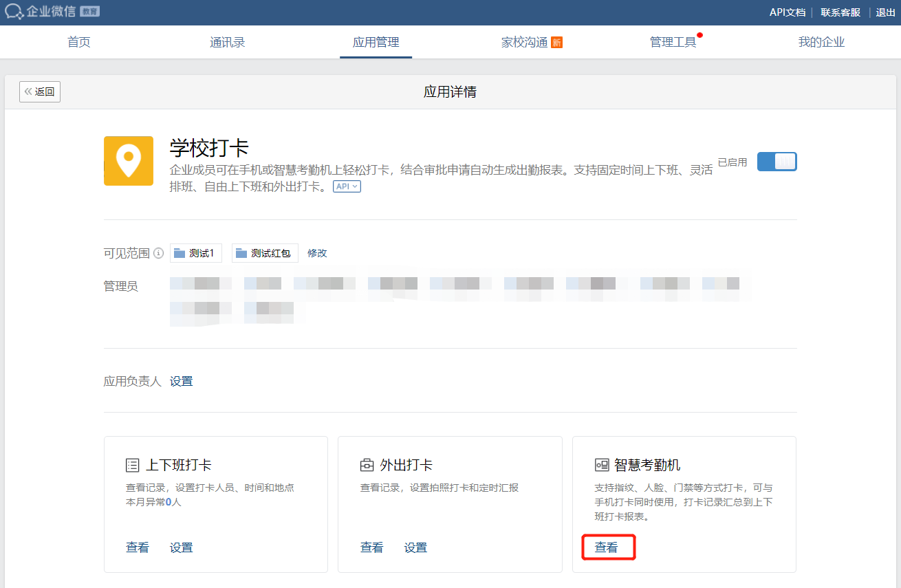Click the 已启用 status text
This screenshot has height=588, width=901.
(732, 162)
